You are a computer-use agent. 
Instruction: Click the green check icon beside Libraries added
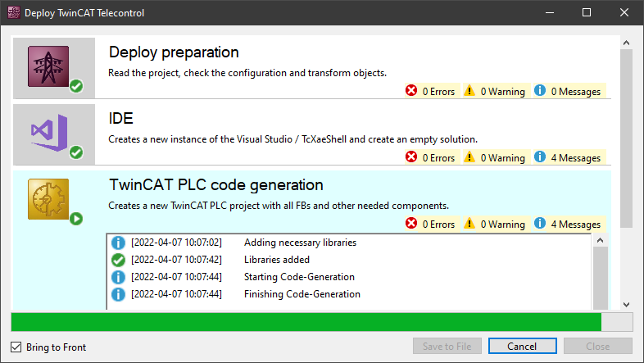(119, 260)
